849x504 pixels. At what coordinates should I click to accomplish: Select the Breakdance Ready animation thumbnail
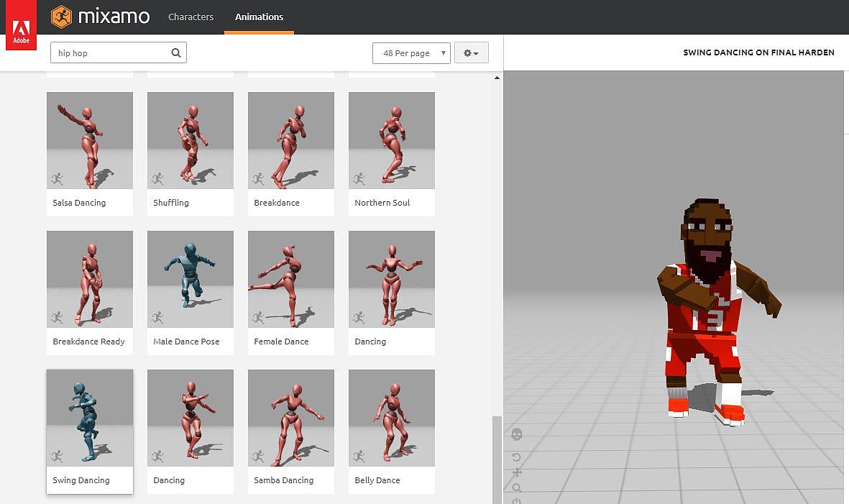(x=90, y=280)
